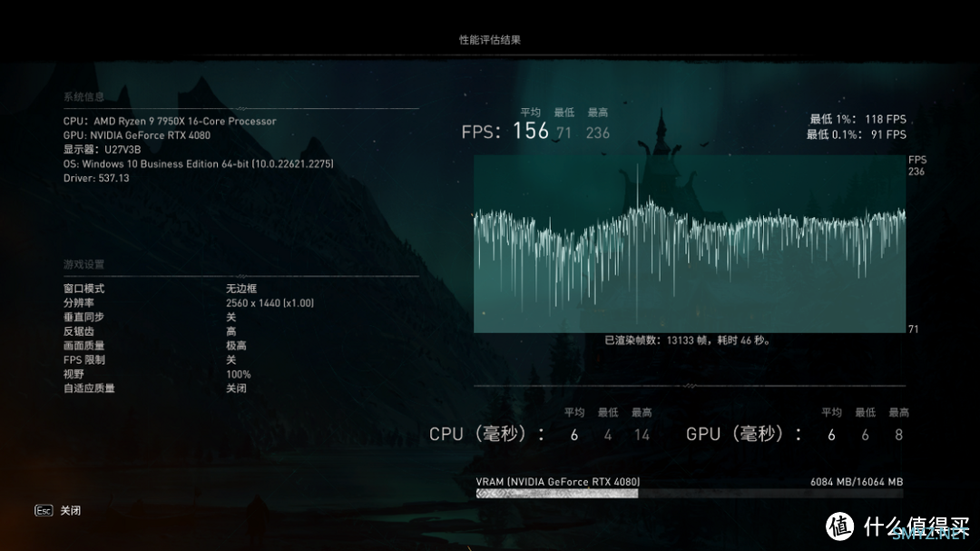The width and height of the screenshot is (980, 551).
Task: Click the maximum FPS value 236 beside minimum
Action: 597,133
